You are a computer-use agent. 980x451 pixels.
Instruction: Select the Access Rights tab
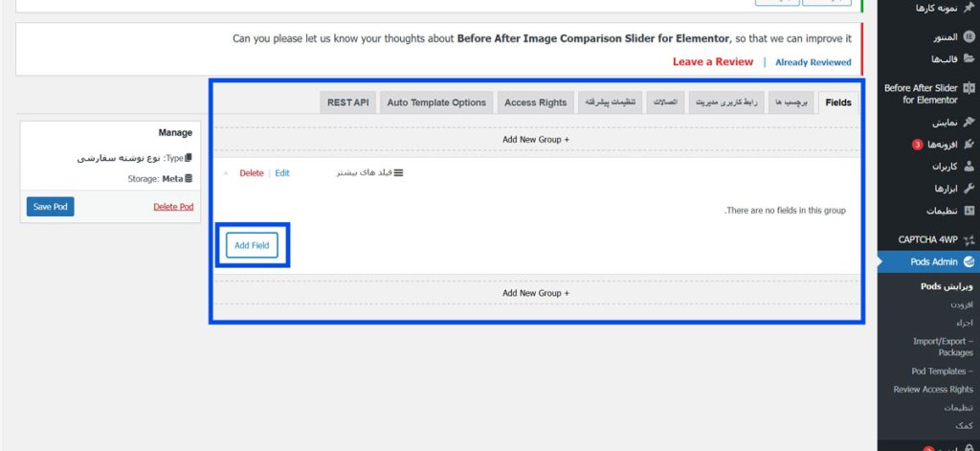pos(535,102)
